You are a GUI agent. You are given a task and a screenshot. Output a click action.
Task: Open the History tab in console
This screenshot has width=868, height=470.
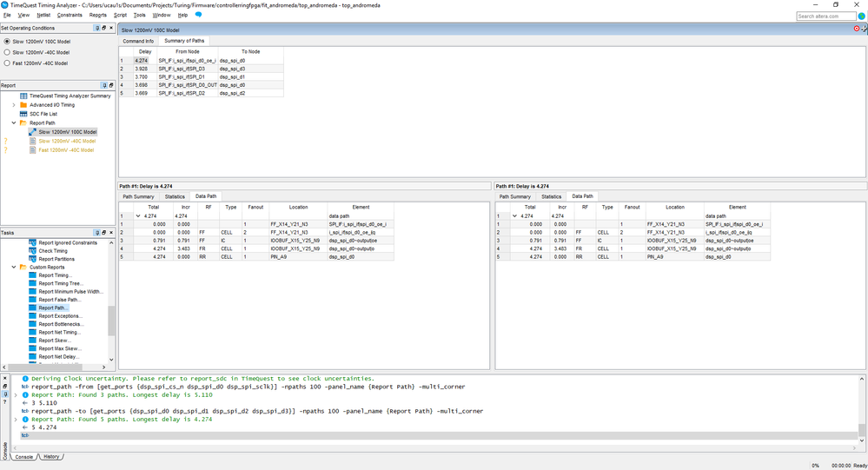tap(51, 456)
